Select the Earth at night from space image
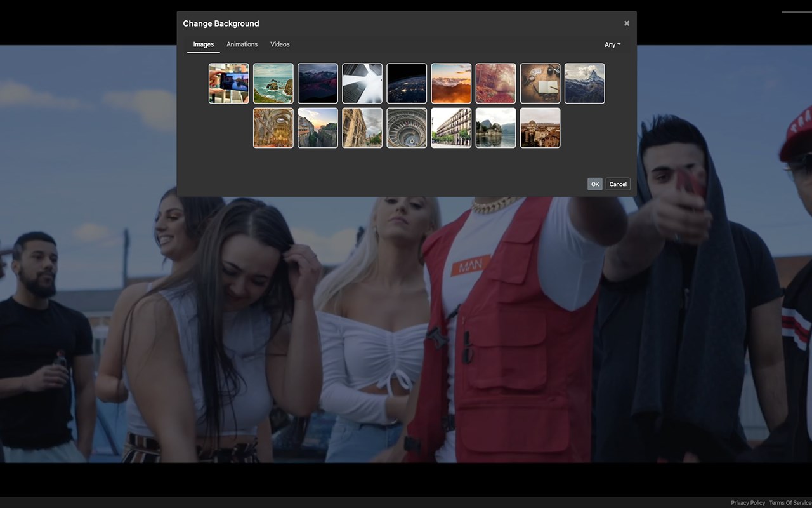Viewport: 812px width, 508px height. pos(407,83)
